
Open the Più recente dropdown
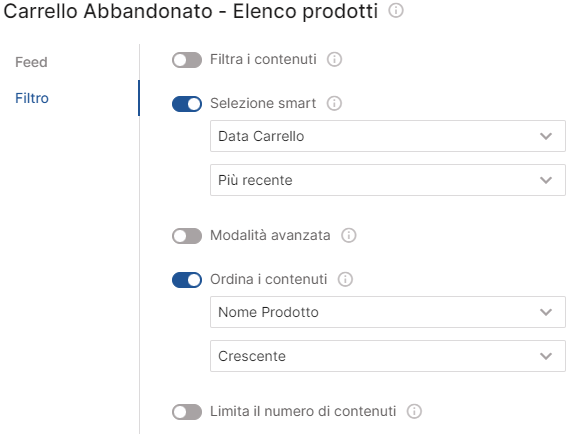[388, 180]
